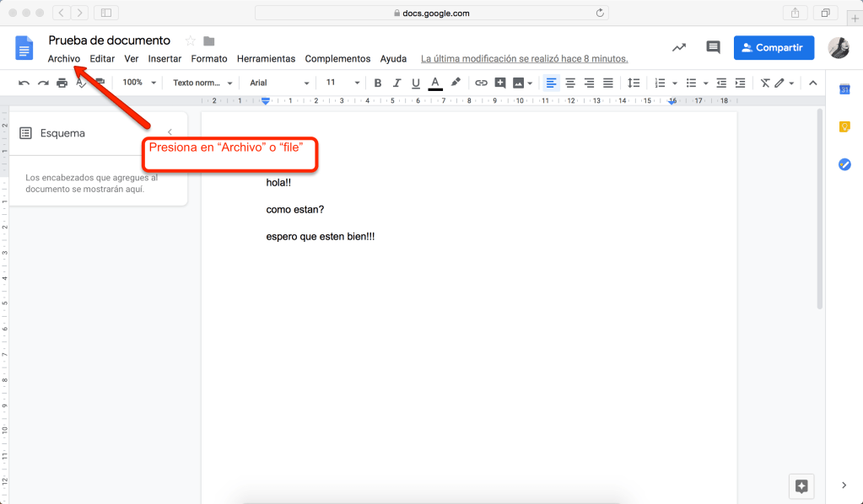863x504 pixels.
Task: Enable center text alignment
Action: coord(570,83)
